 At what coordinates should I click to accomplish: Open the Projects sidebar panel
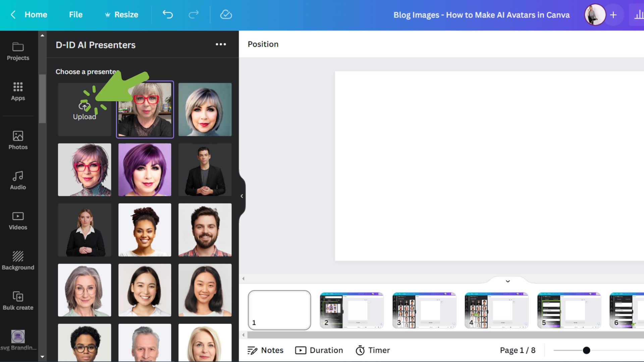tap(18, 51)
